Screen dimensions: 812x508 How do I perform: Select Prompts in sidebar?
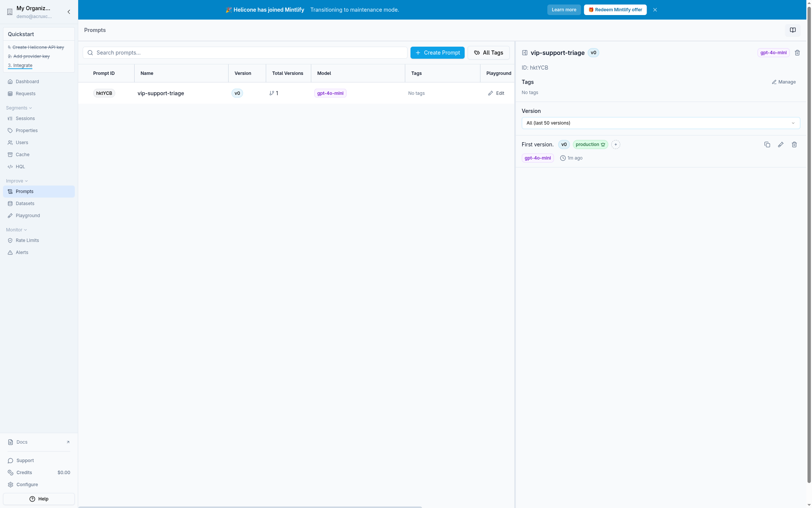tap(39, 192)
